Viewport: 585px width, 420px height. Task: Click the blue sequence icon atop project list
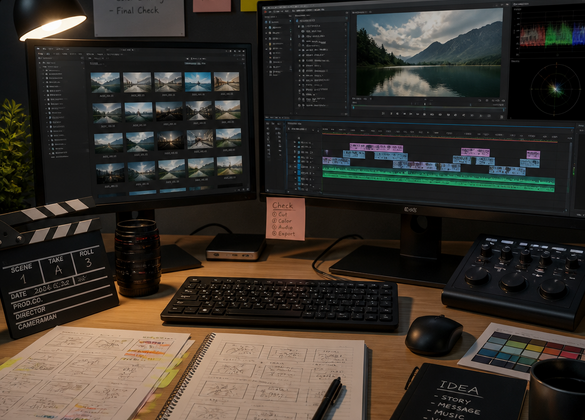[297, 21]
